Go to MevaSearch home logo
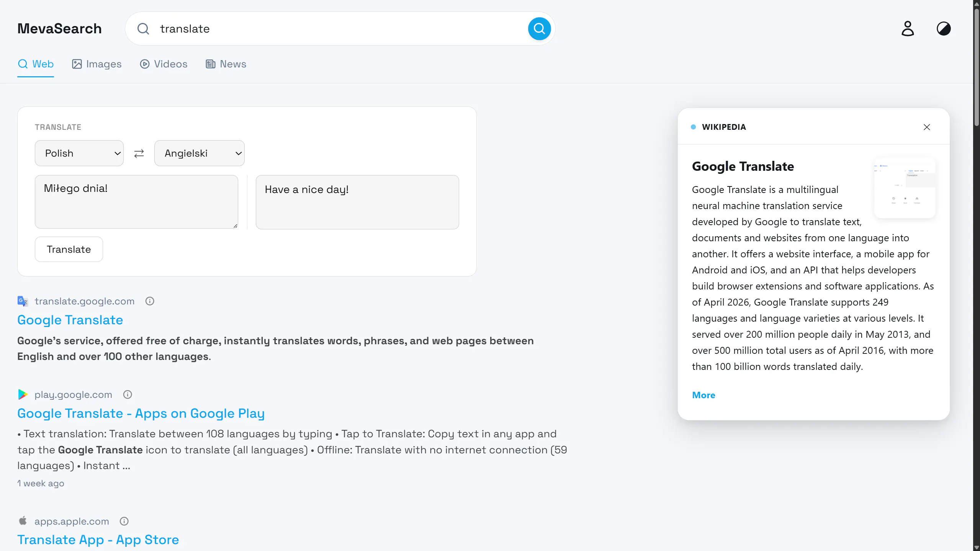Screen dimensions: 980x551 coord(59,29)
